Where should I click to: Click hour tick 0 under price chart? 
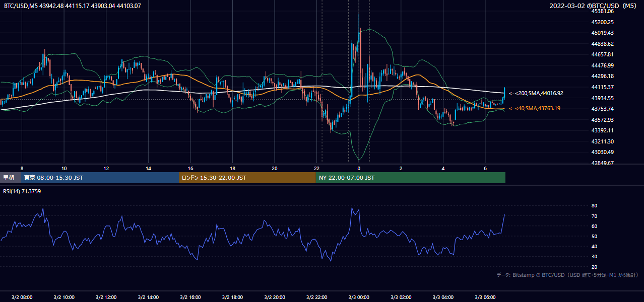point(359,168)
